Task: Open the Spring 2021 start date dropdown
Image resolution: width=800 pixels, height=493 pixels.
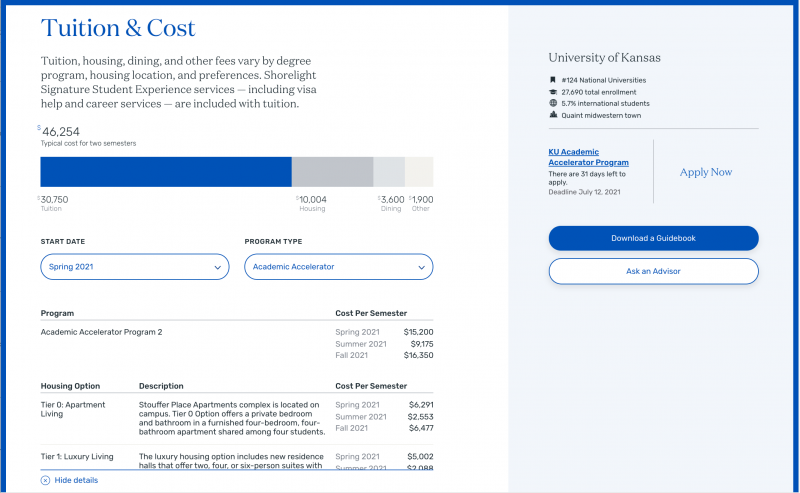Action: tap(135, 267)
